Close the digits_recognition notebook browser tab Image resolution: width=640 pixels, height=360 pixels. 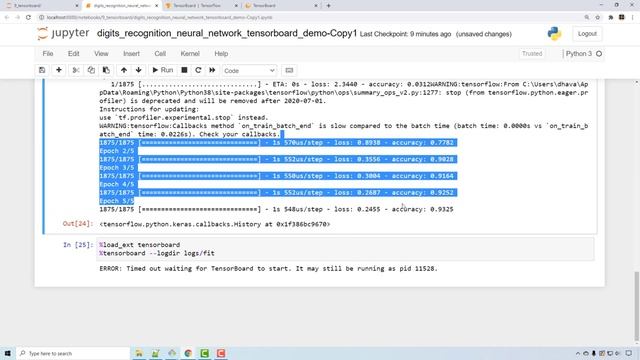157,6
